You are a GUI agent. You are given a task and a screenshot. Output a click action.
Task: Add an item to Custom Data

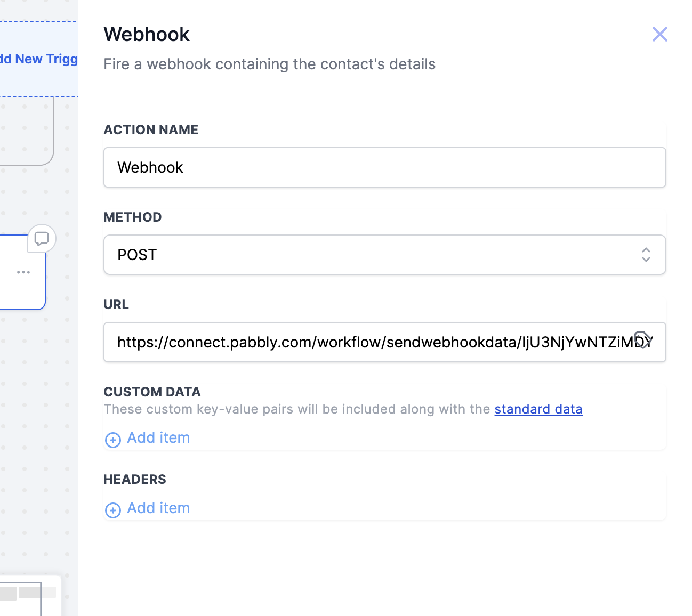pyautogui.click(x=158, y=438)
